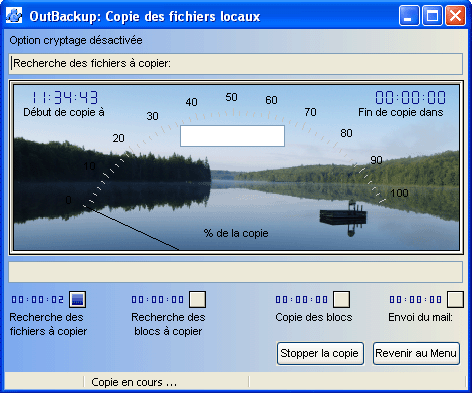Screen dimensions: 472x393
Task: Click the gauge mark labeled 20
Action: [x=118, y=138]
